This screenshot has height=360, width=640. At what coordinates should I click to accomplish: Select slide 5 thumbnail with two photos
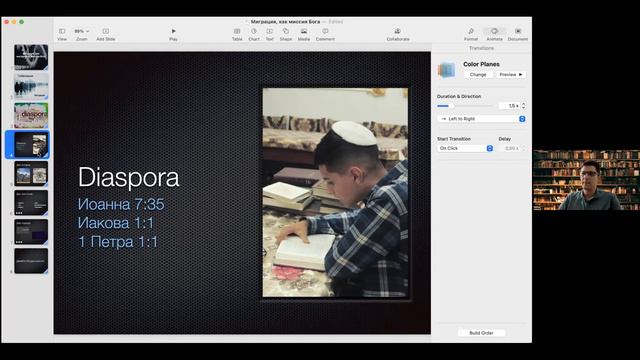(x=31, y=174)
